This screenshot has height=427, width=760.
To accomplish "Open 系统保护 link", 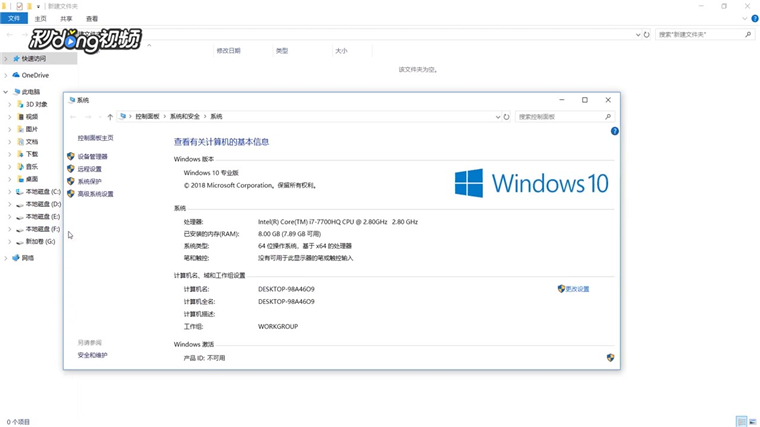I will [x=90, y=181].
